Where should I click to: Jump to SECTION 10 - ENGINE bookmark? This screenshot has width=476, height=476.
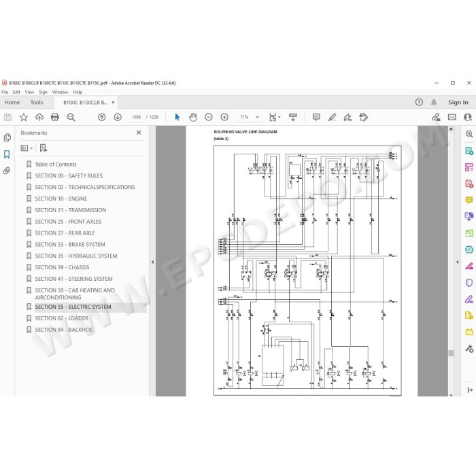61,199
